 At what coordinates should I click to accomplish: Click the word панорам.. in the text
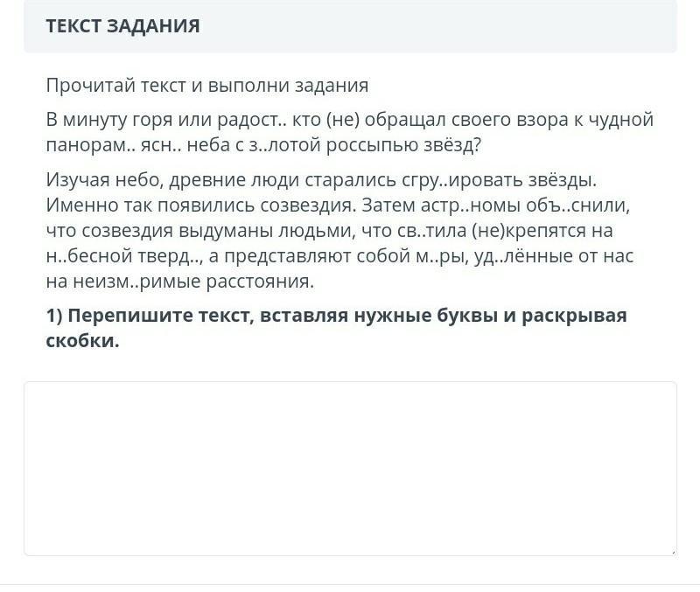pos(89,145)
